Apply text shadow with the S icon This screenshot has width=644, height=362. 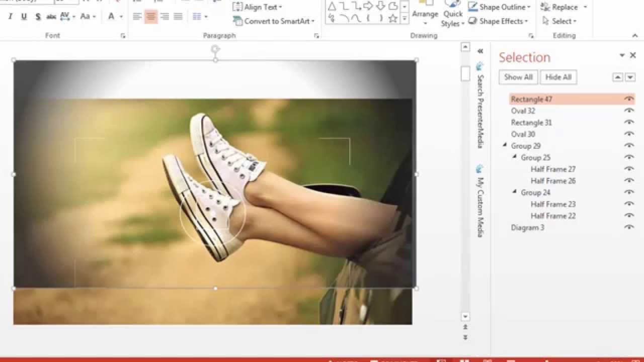click(38, 17)
